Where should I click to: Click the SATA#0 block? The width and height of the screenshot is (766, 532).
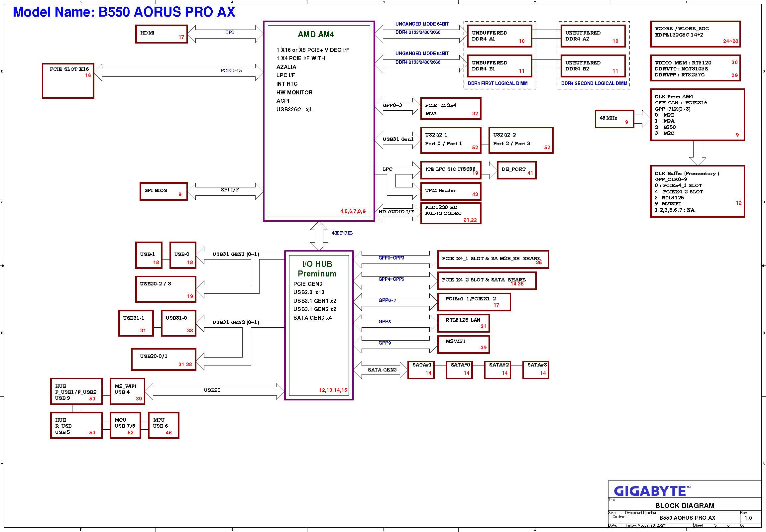tap(459, 370)
